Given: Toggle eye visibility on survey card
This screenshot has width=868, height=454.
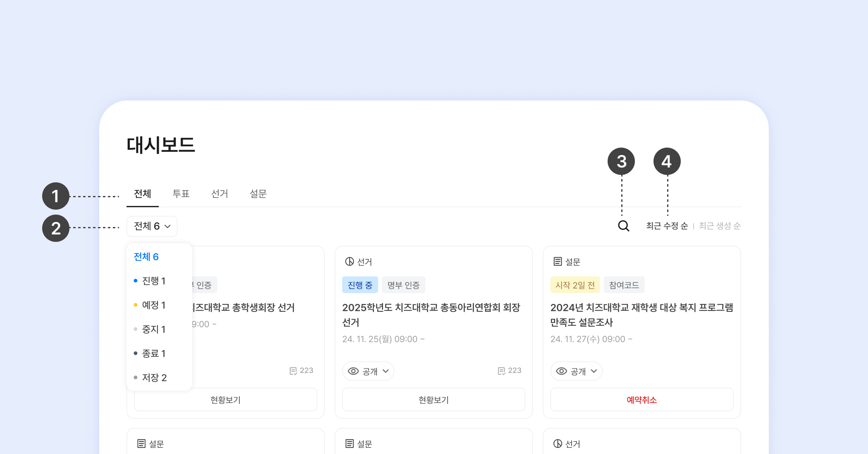Looking at the screenshot, I should click(561, 371).
